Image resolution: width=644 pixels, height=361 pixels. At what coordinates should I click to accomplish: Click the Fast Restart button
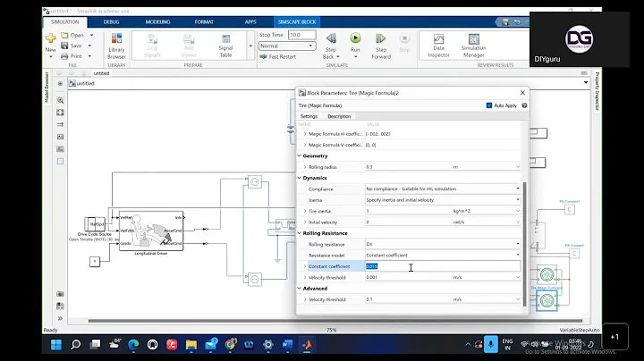[277, 56]
